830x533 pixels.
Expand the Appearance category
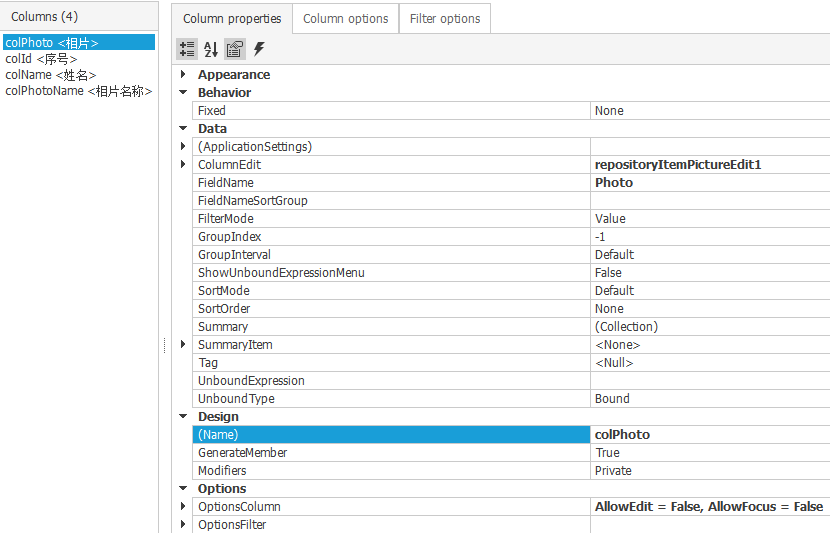click(x=183, y=75)
